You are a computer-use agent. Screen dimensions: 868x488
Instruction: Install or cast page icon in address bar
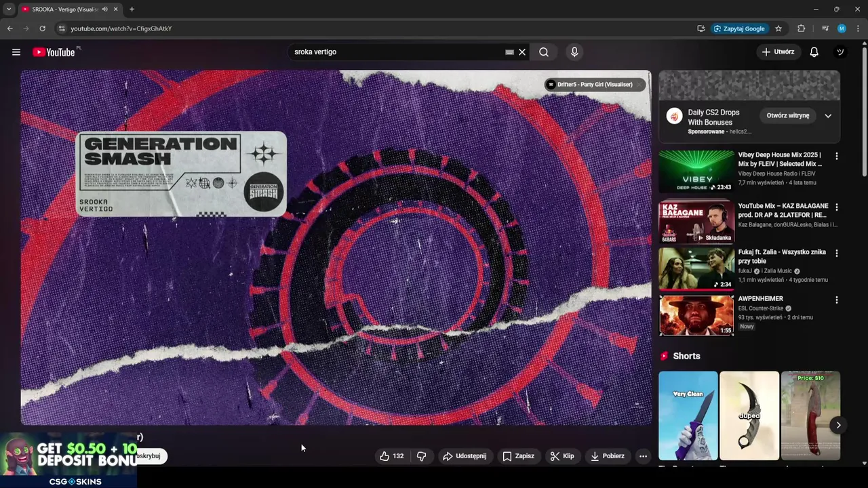pyautogui.click(x=701, y=28)
